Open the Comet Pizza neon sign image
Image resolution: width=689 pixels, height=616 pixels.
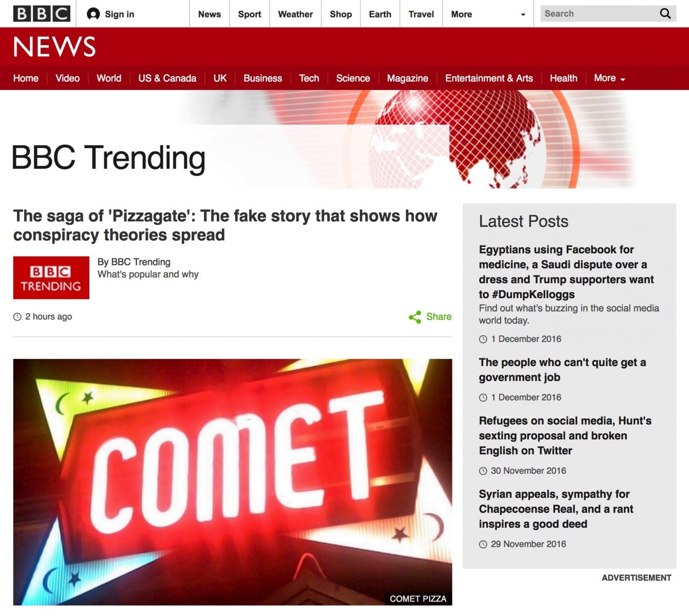pos(233,482)
